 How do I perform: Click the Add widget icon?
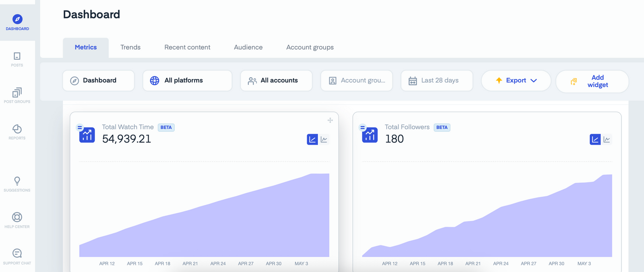click(574, 81)
